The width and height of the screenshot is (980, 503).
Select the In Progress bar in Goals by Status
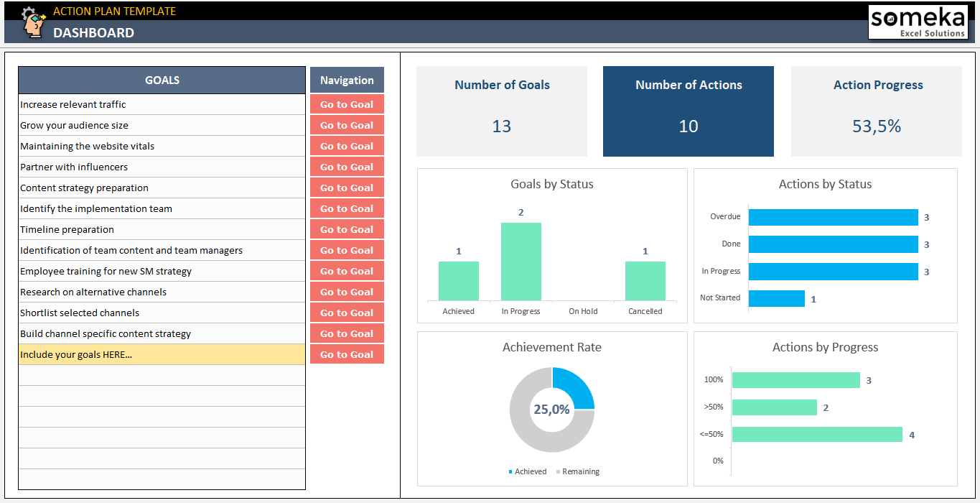[520, 262]
